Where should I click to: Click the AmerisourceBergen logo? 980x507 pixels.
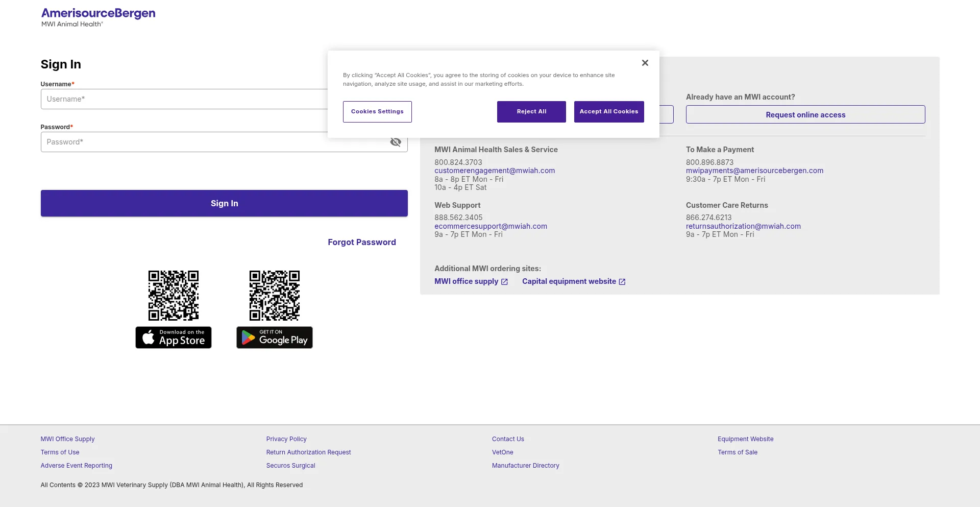point(98,17)
